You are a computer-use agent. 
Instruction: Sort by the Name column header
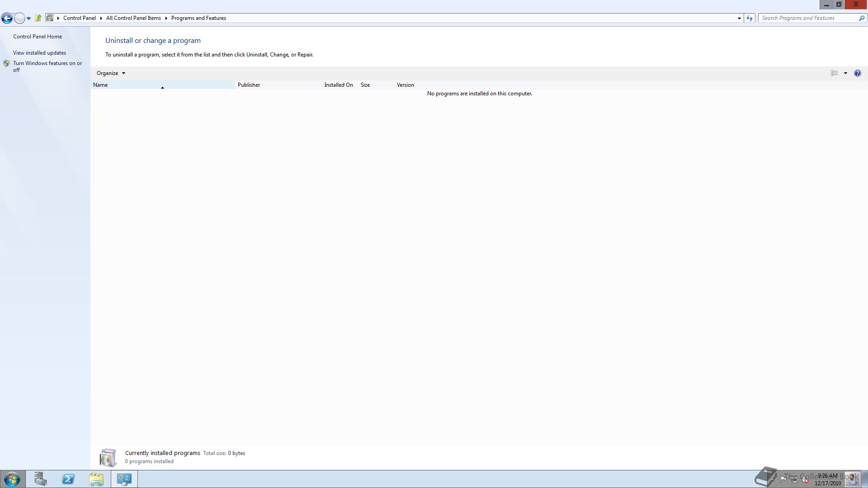coord(163,85)
